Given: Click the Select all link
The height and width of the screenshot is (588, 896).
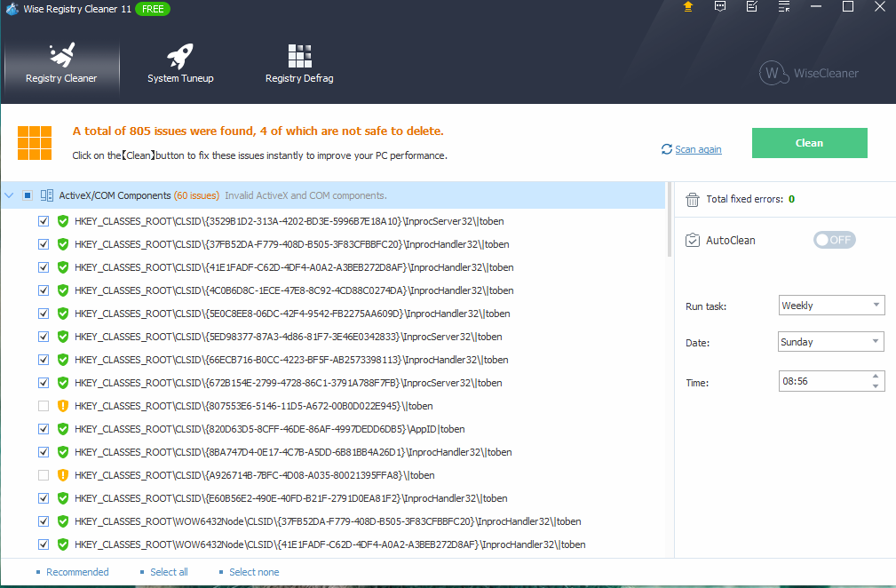Looking at the screenshot, I should [x=169, y=572].
